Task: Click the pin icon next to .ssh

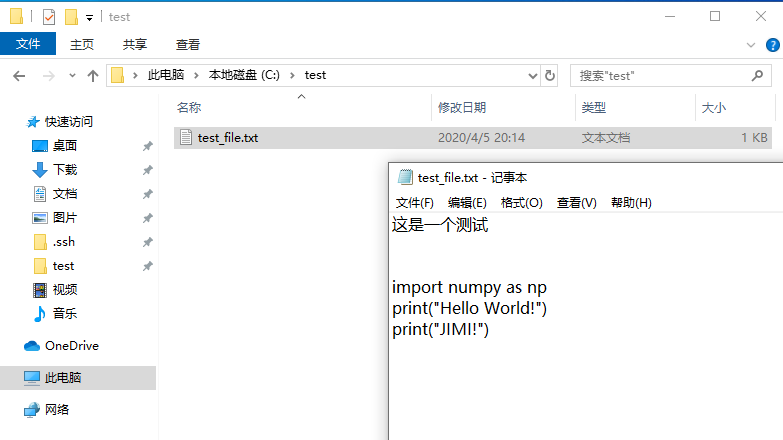Action: (x=147, y=242)
